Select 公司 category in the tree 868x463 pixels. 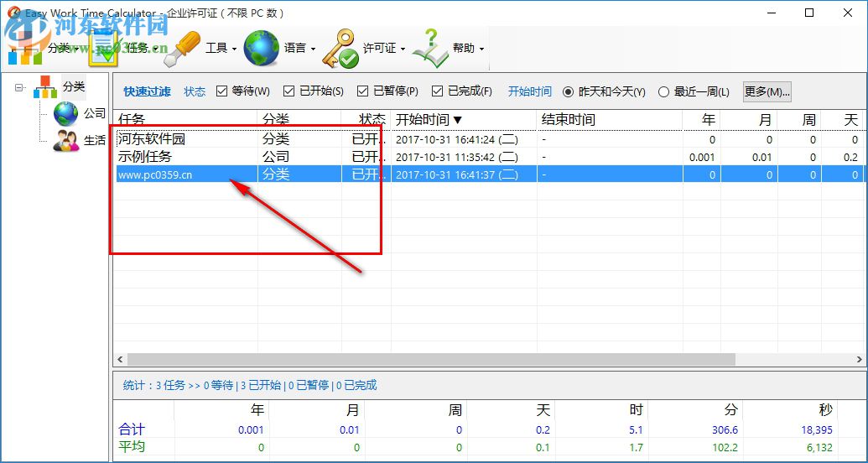tap(95, 114)
